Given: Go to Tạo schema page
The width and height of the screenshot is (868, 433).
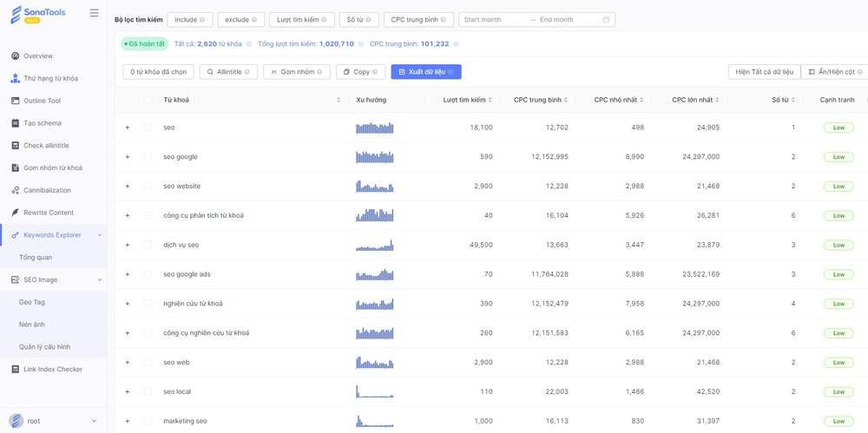Looking at the screenshot, I should pyautogui.click(x=42, y=123).
